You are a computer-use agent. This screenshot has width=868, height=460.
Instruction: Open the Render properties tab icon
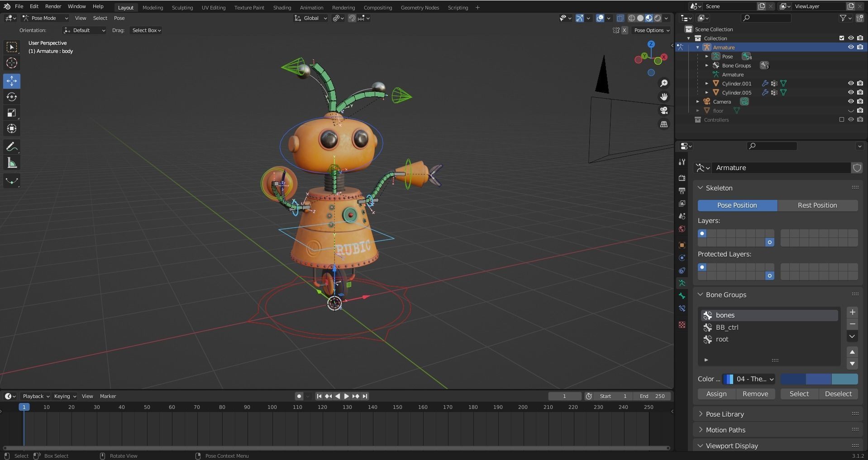(682, 178)
